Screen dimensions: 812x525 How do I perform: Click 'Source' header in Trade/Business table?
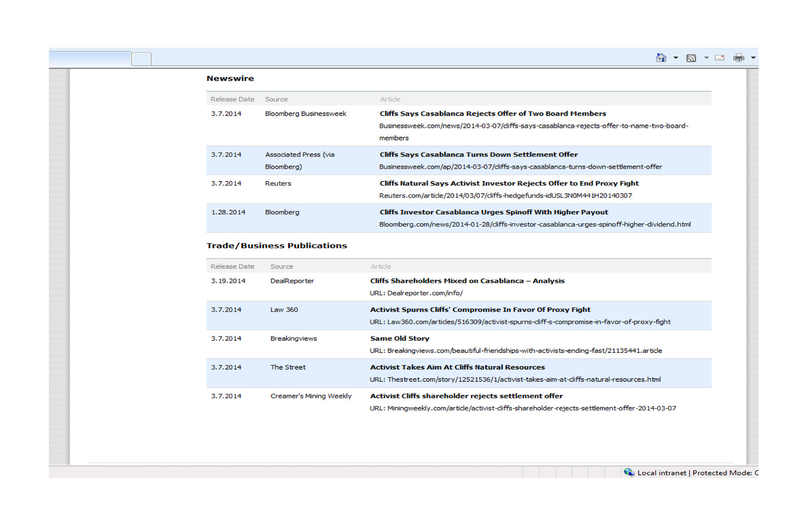pyautogui.click(x=282, y=267)
